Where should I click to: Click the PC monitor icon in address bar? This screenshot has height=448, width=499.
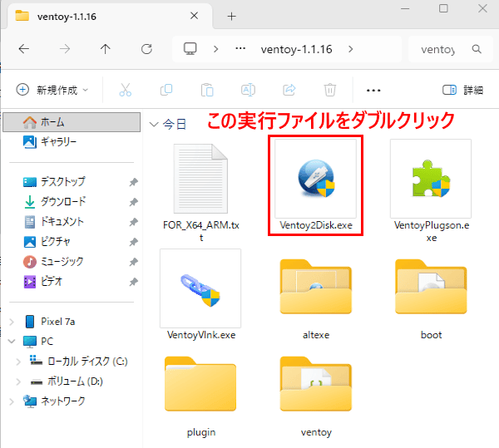(x=190, y=49)
